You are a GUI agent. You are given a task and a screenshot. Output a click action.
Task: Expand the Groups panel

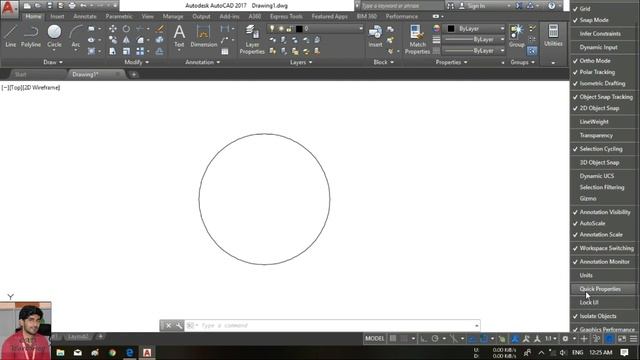pos(522,62)
